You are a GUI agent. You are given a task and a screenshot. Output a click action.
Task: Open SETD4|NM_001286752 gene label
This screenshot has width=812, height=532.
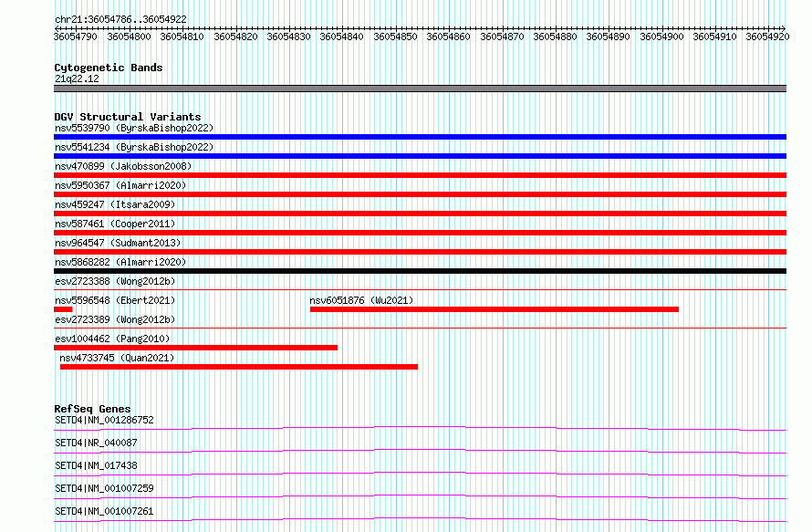pyautogui.click(x=104, y=420)
